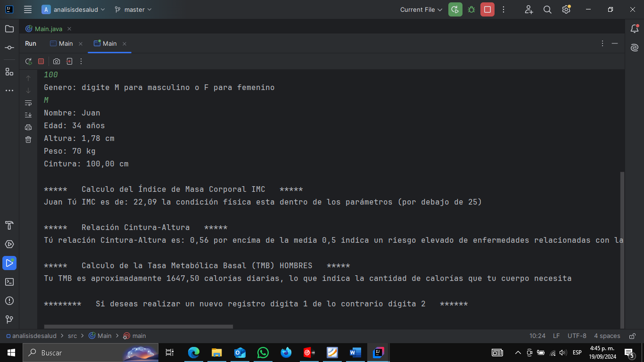Move up the stack trace with the up arrow
The image size is (644, 362).
pyautogui.click(x=28, y=78)
